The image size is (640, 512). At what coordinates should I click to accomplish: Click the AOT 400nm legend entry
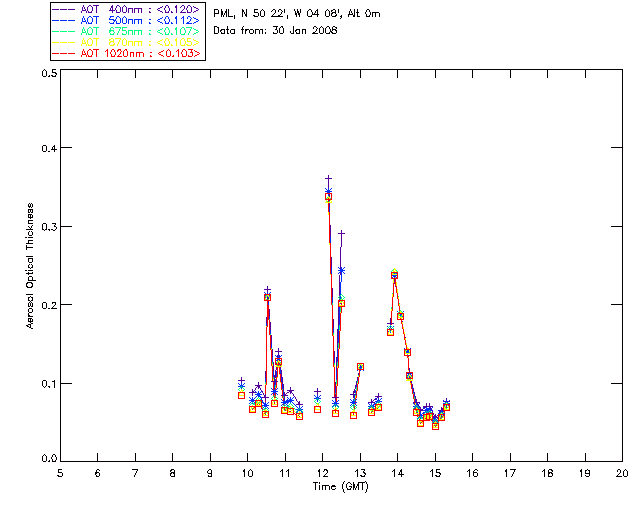coord(127,9)
